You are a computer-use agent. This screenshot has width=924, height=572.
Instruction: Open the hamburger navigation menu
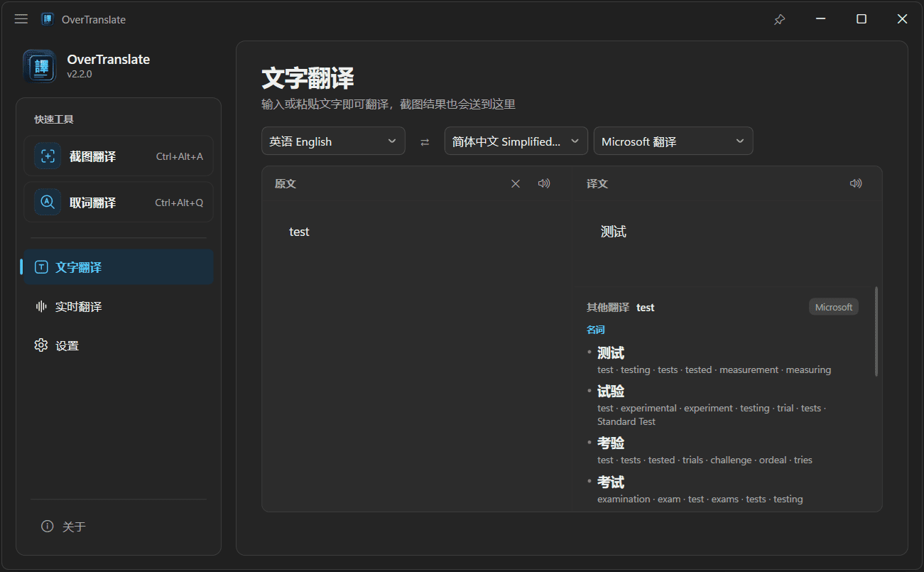[x=21, y=19]
